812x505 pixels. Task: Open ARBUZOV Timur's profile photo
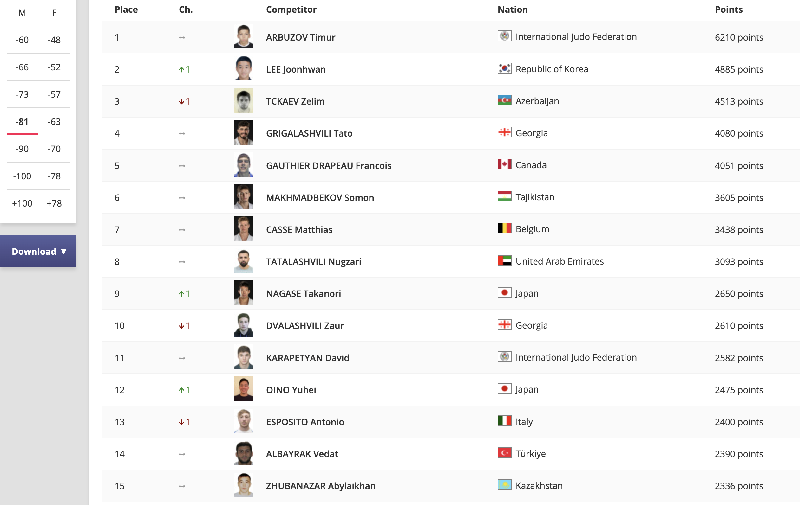[x=244, y=36]
